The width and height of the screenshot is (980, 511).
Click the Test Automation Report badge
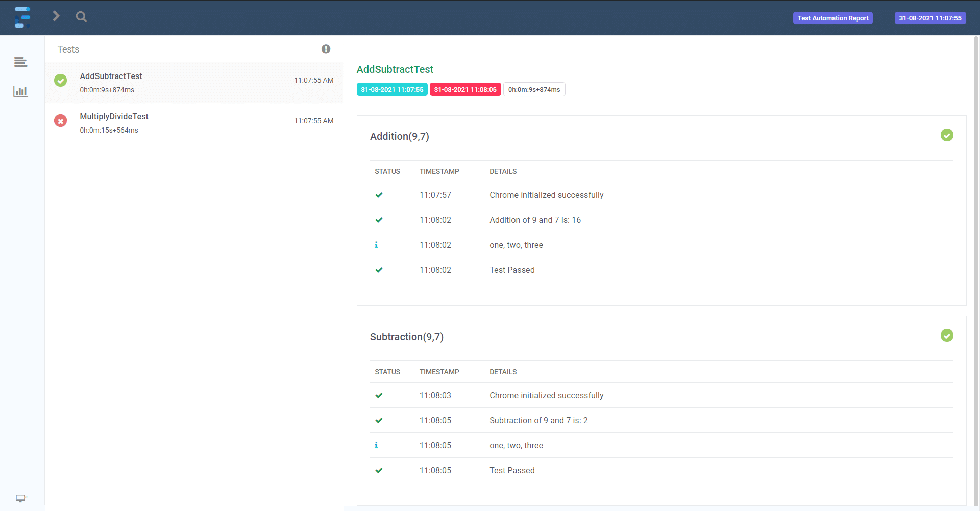click(832, 18)
